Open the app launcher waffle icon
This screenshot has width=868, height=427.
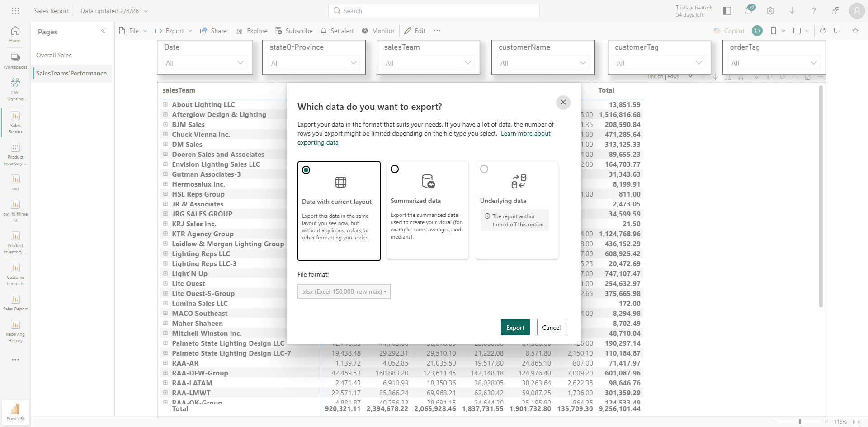pyautogui.click(x=15, y=11)
